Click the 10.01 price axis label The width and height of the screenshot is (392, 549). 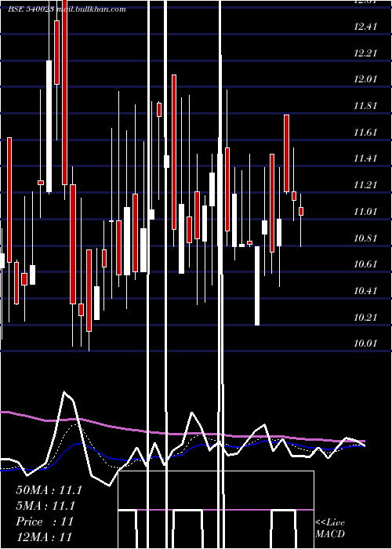coord(365,344)
